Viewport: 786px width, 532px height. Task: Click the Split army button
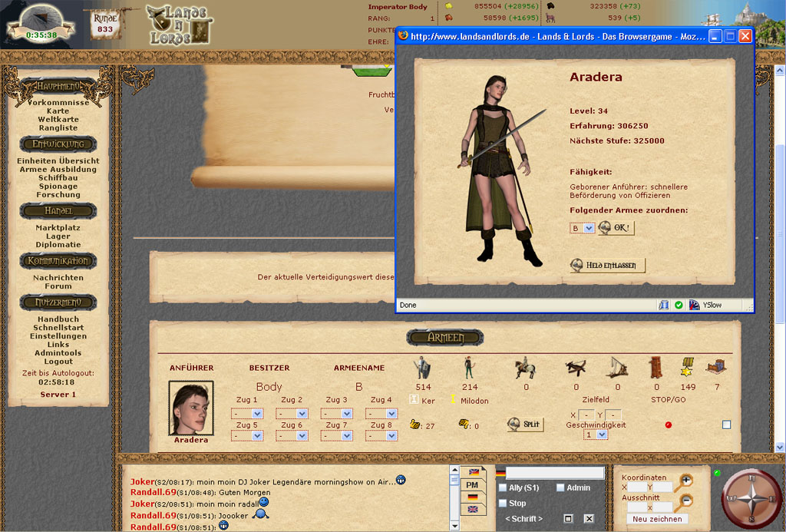click(525, 425)
